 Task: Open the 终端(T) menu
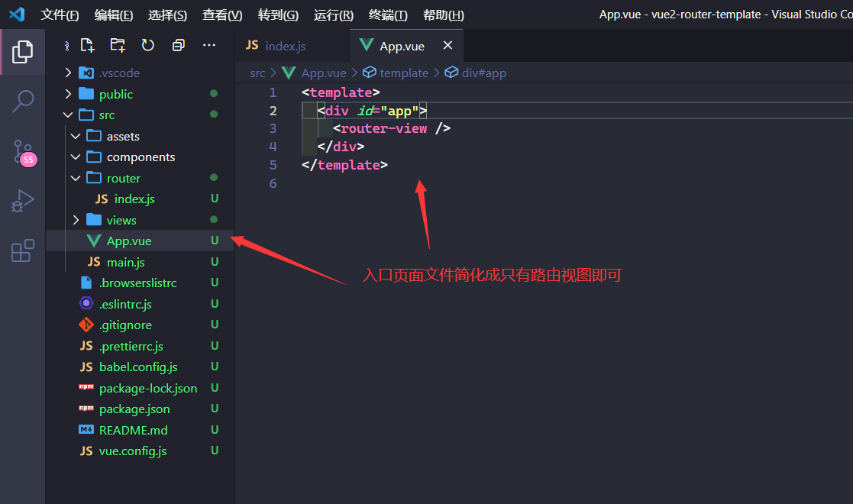(388, 15)
